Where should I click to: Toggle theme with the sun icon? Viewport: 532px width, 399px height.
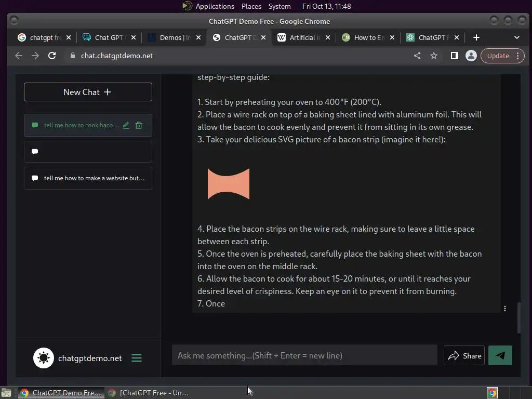44,358
